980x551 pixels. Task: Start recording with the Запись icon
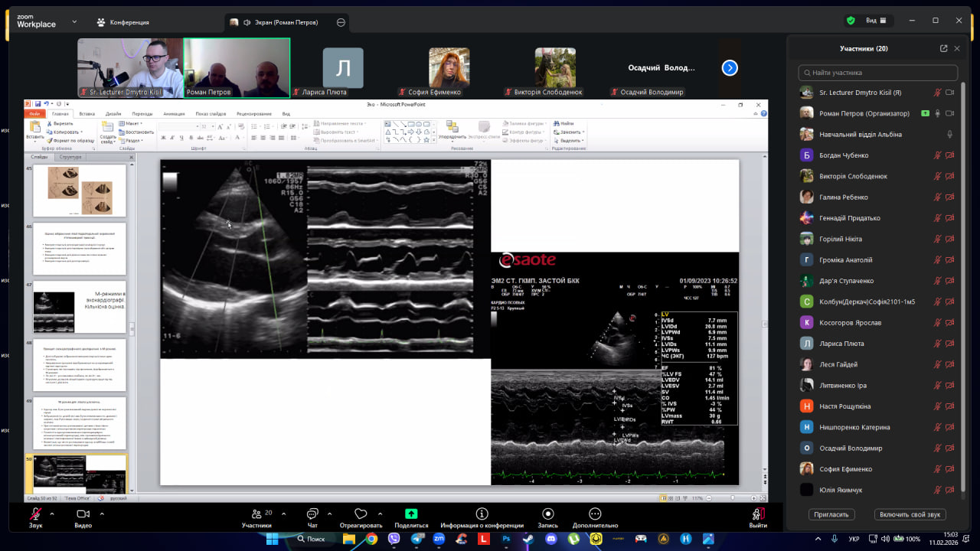pyautogui.click(x=547, y=514)
